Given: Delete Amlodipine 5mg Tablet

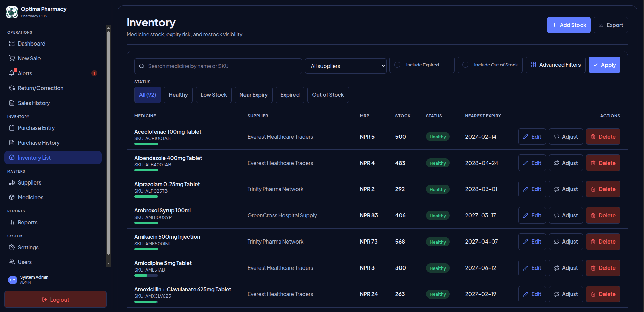Looking at the screenshot, I should coord(603,268).
